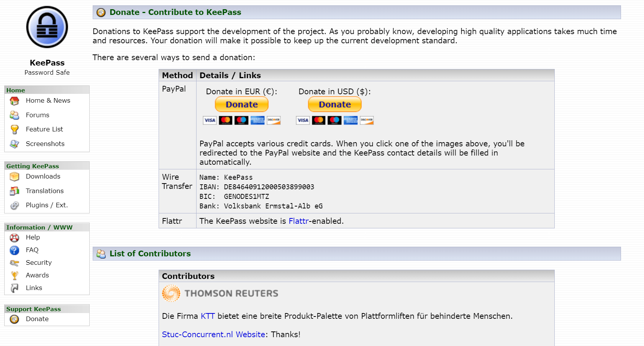Select the Forums people icon

tap(14, 115)
